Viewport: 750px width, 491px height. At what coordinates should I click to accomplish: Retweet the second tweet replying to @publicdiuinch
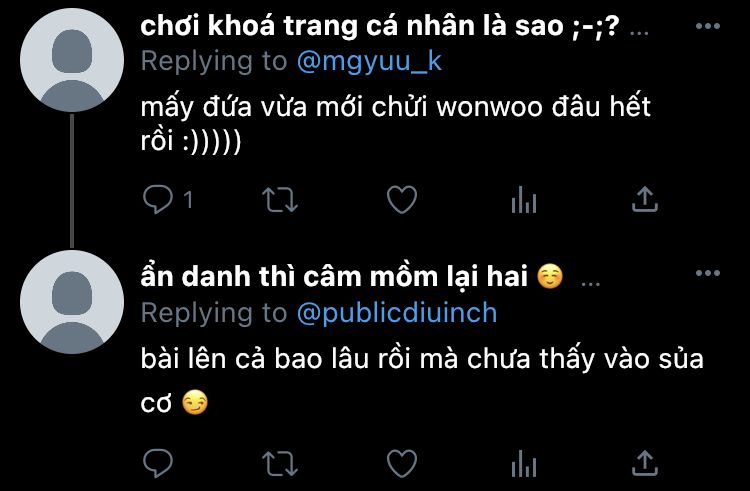tap(280, 464)
